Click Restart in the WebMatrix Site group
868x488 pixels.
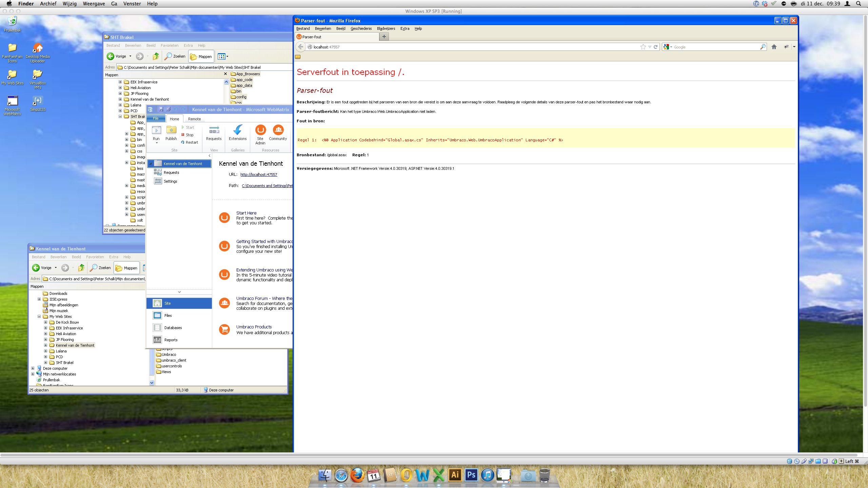point(190,142)
